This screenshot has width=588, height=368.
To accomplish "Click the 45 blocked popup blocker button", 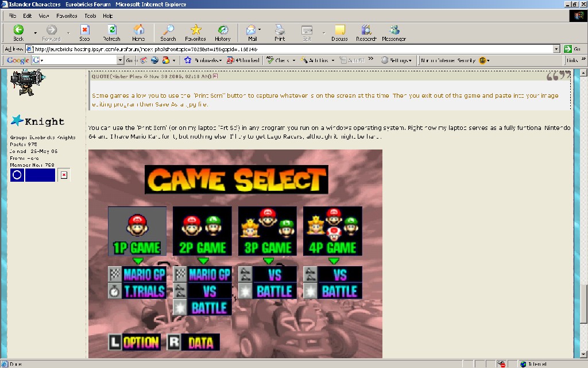I will pyautogui.click(x=243, y=60).
